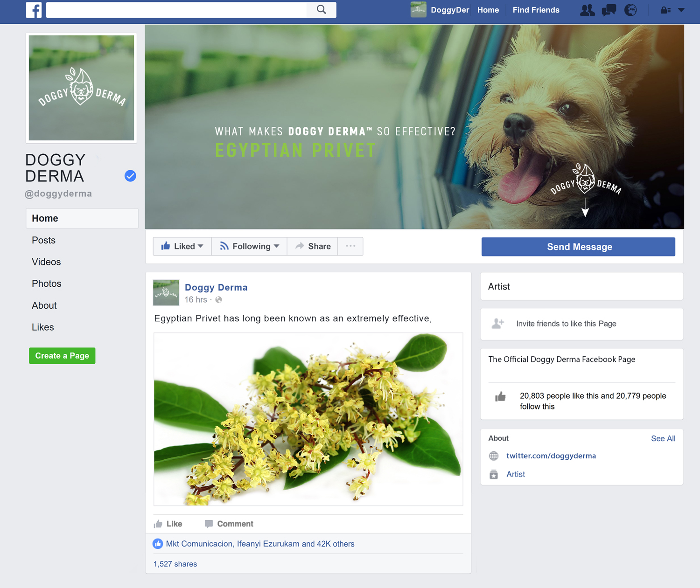View the 1,527 shares link
Screen dimensions: 700x588
pos(175,564)
